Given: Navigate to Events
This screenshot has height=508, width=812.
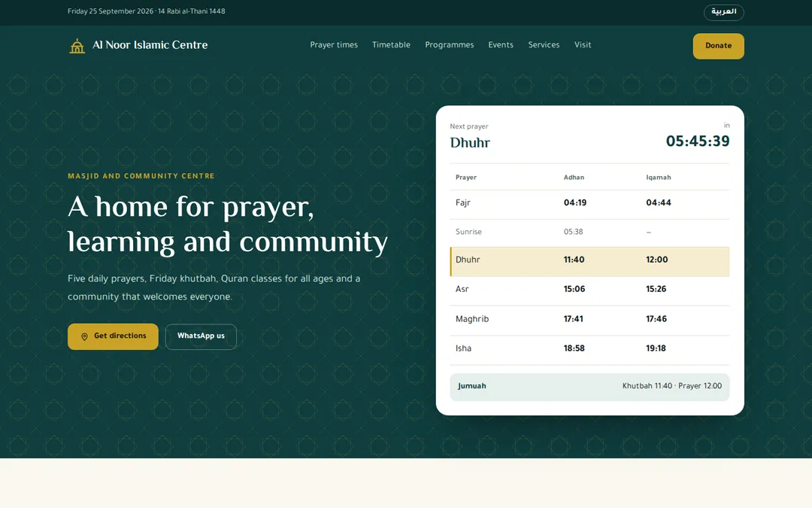Looking at the screenshot, I should (501, 45).
